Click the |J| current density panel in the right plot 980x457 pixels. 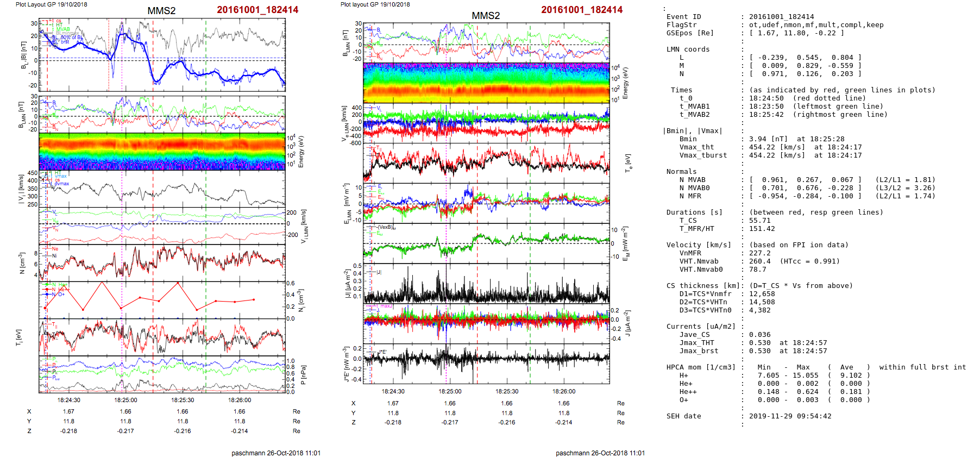pyautogui.click(x=486, y=284)
